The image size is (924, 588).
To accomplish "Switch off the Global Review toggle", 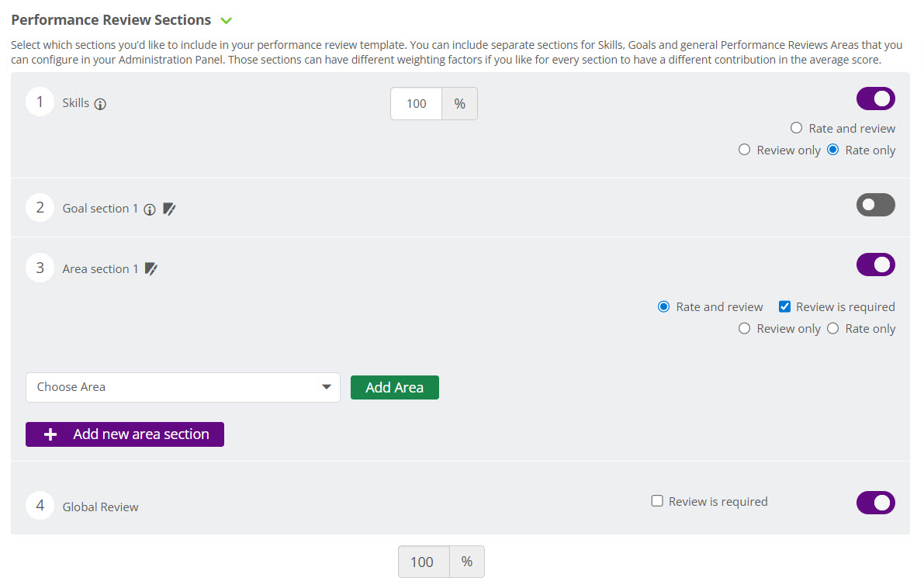I will pos(875,503).
